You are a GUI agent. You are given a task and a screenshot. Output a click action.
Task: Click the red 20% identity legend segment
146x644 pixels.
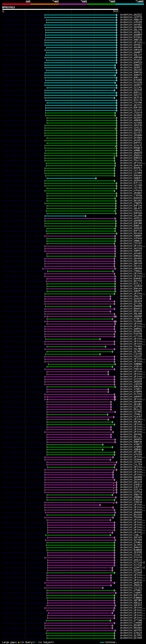pos(16,4)
